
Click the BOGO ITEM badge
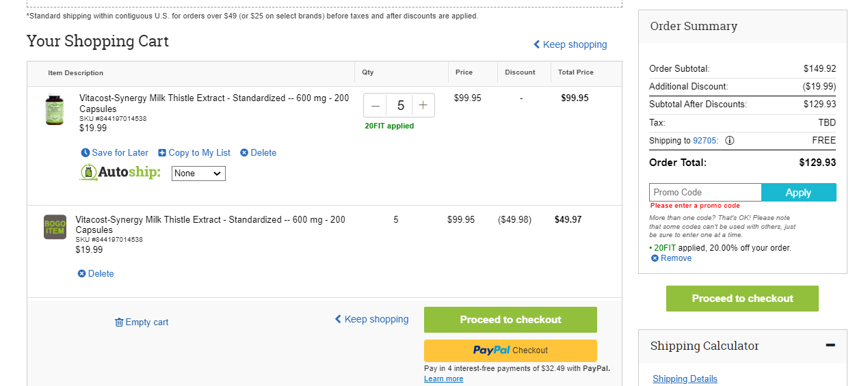pos(55,227)
